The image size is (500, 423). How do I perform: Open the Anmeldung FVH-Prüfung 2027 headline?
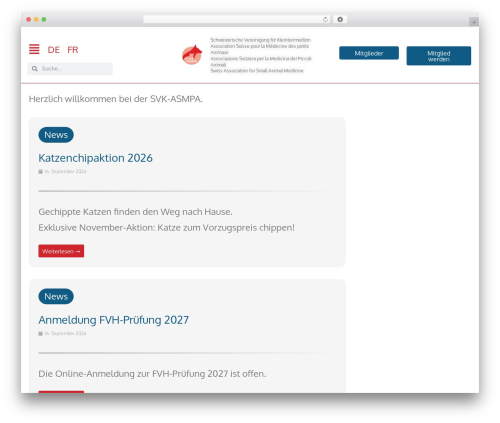click(114, 320)
